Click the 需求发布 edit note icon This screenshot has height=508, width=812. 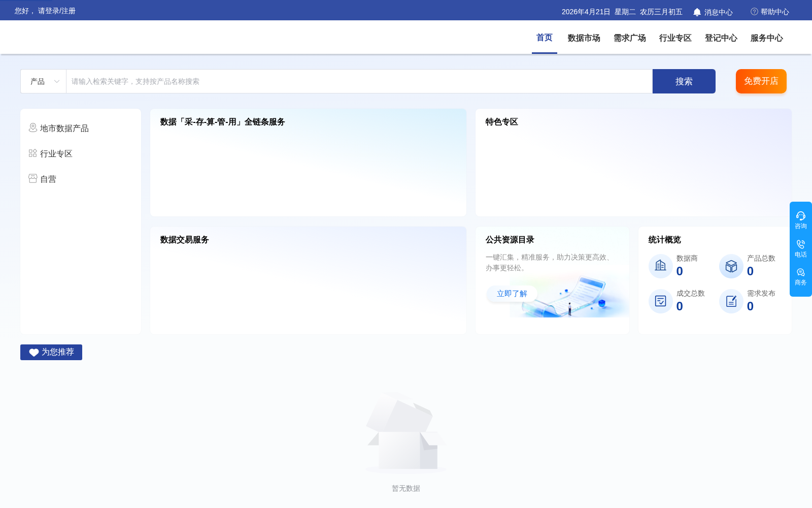point(731,301)
